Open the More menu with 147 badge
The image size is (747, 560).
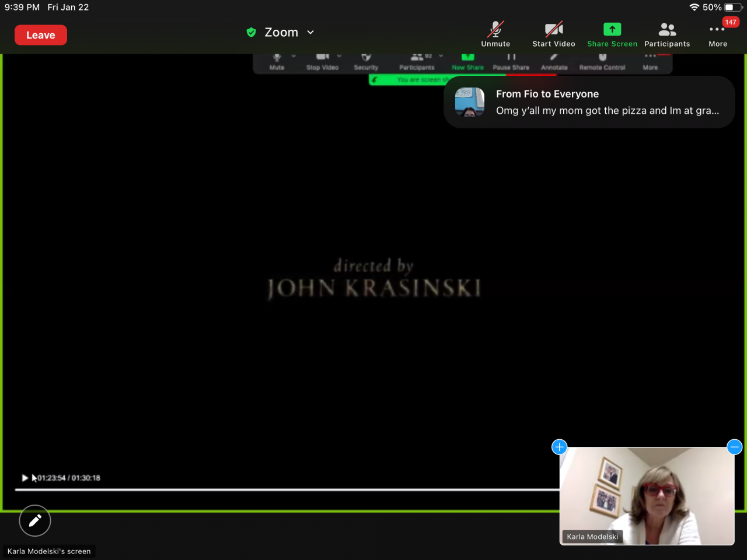pyautogui.click(x=718, y=34)
